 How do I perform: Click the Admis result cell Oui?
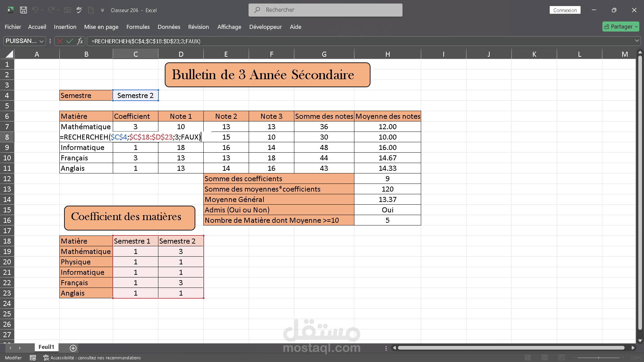[388, 210]
